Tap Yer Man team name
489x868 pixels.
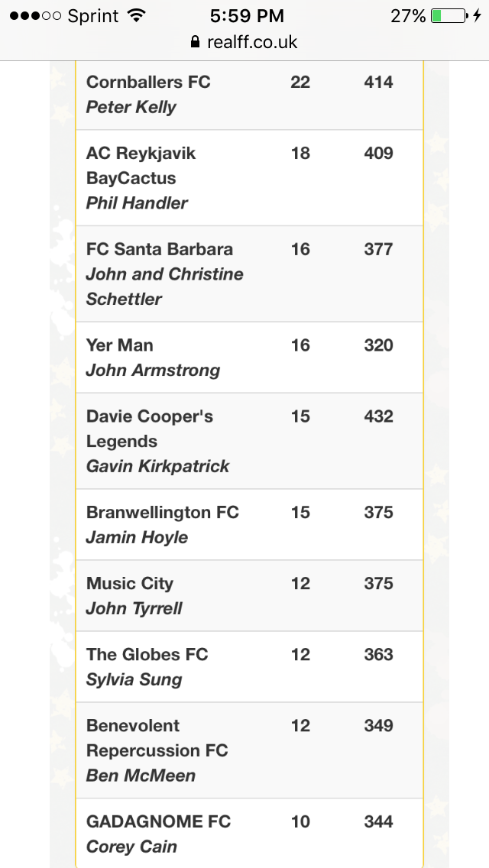[120, 345]
